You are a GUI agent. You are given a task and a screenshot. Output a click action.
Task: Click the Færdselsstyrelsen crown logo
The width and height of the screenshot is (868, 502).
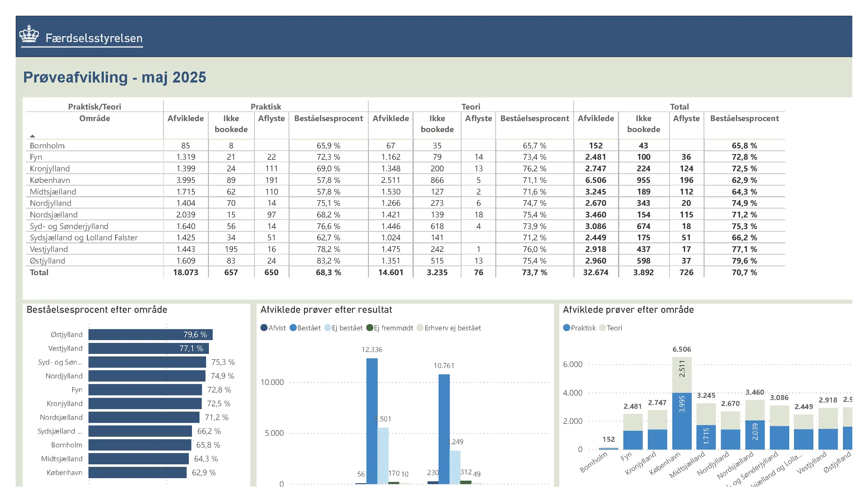(x=29, y=34)
